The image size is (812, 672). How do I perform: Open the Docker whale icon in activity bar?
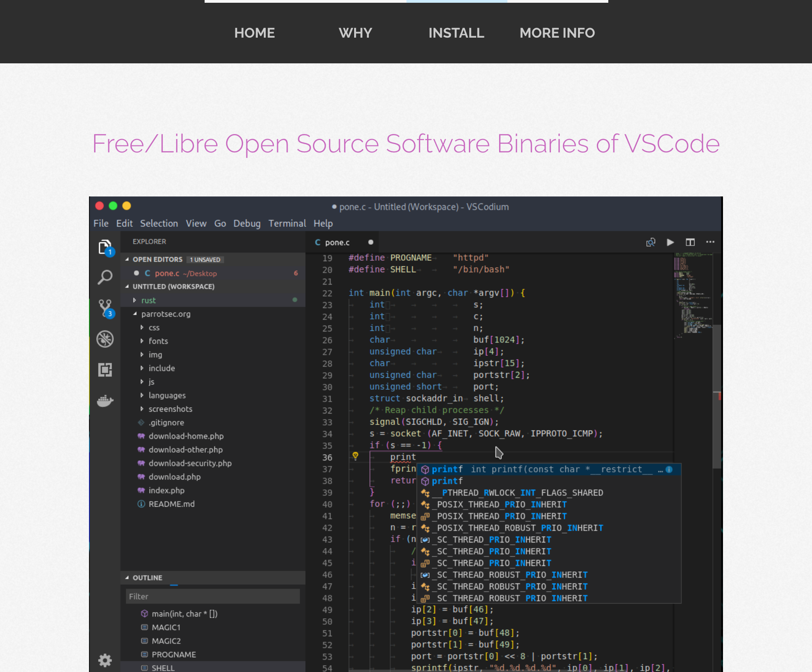(x=105, y=401)
